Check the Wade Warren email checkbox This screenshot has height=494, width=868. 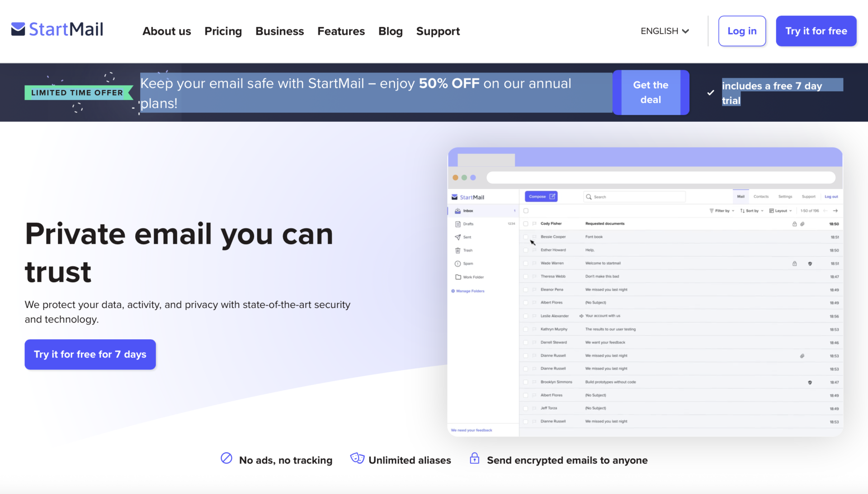coord(526,263)
